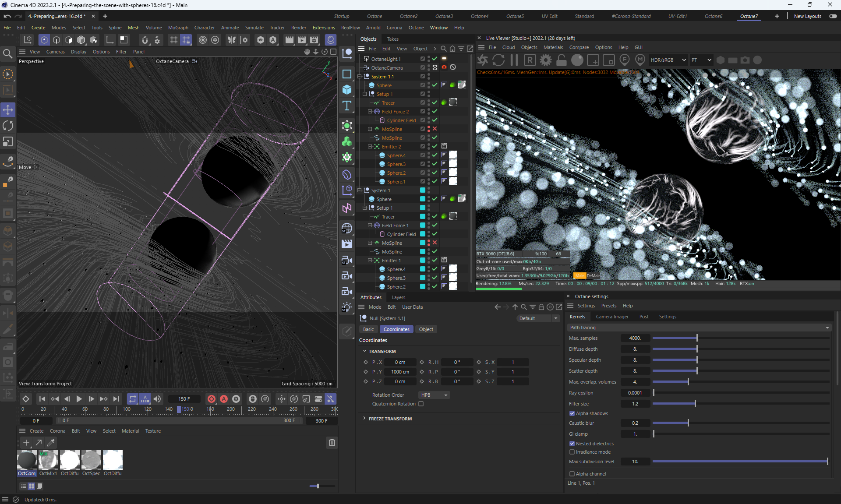
Task: Pause rendering in the Live Viewer
Action: 514,60
